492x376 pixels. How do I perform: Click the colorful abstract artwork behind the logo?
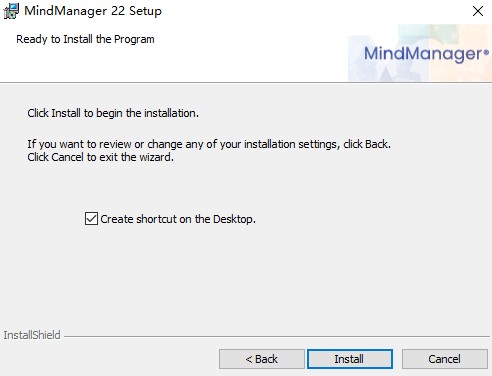(x=420, y=53)
